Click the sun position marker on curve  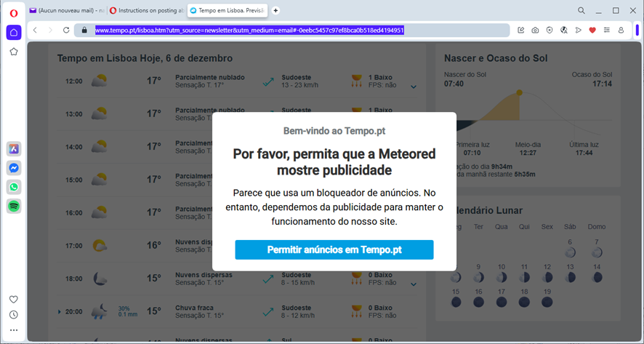520,92
